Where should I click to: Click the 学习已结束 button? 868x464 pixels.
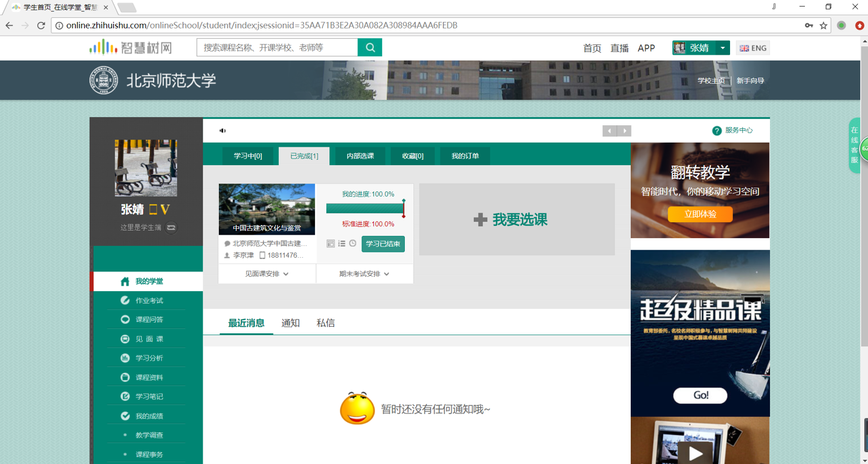point(383,244)
